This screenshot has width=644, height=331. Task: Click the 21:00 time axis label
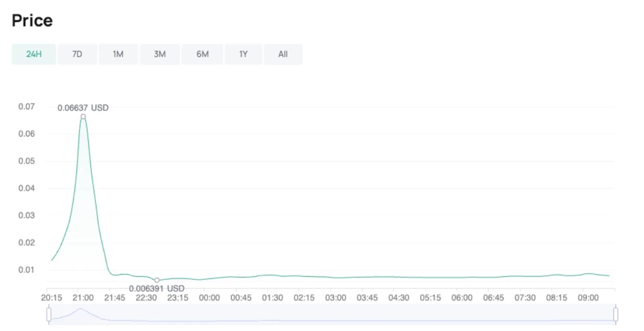pos(83,298)
